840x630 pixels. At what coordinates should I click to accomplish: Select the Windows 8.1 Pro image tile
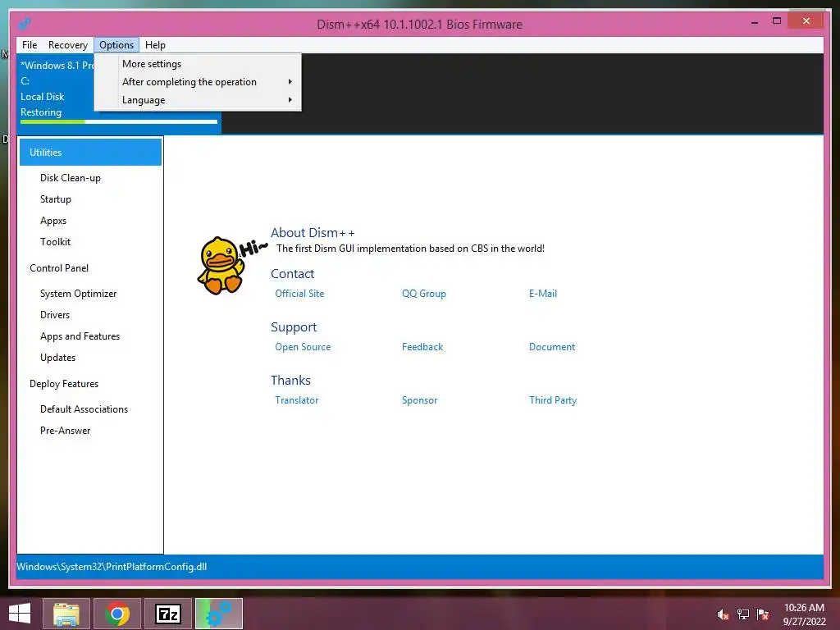click(119, 94)
